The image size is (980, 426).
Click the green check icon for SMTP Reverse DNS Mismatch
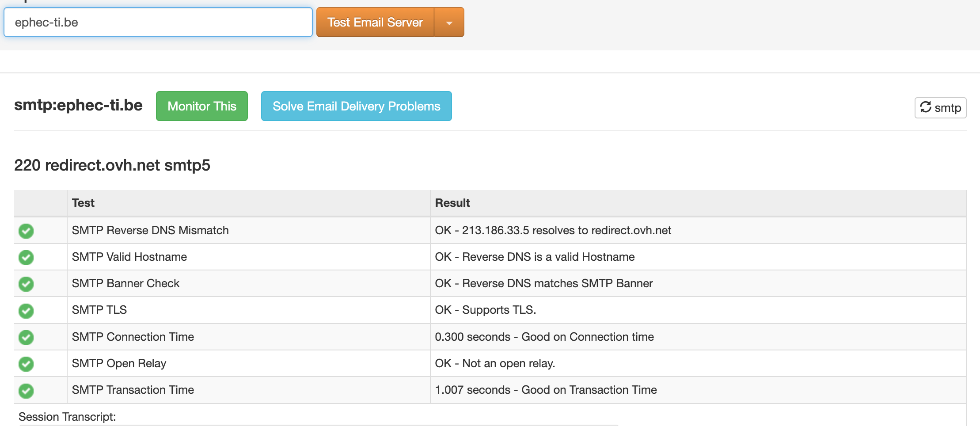(26, 231)
